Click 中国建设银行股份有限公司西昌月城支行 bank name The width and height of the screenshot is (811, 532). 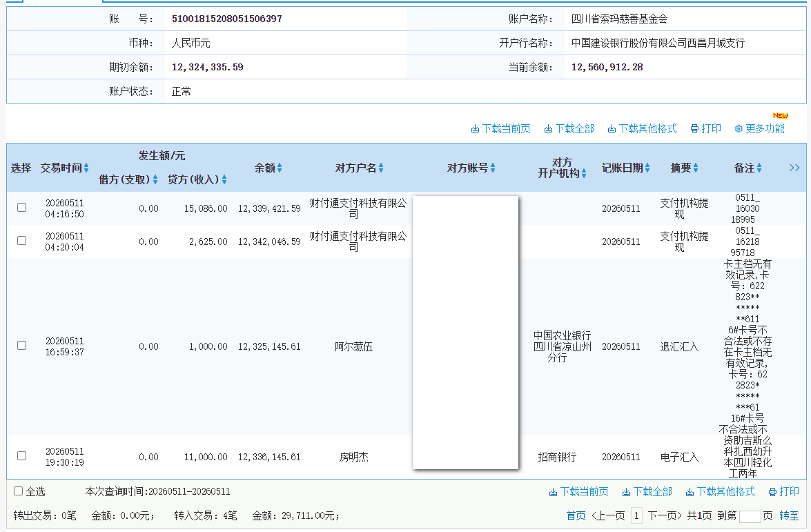[x=658, y=43]
